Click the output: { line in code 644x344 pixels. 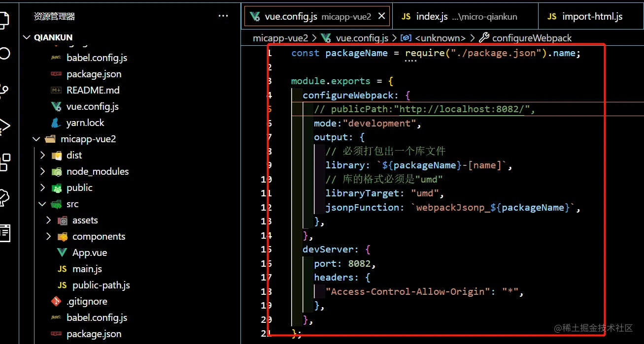pyautogui.click(x=339, y=137)
